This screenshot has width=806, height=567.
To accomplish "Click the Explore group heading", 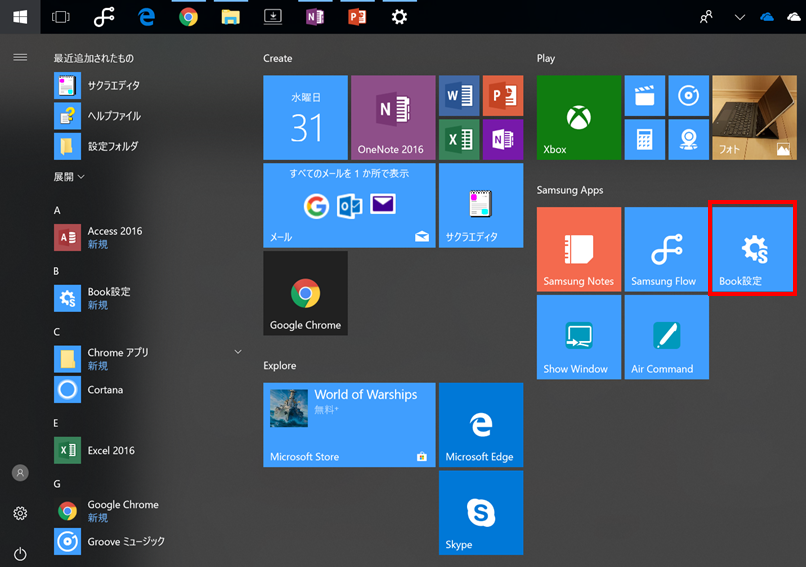I will tap(280, 365).
